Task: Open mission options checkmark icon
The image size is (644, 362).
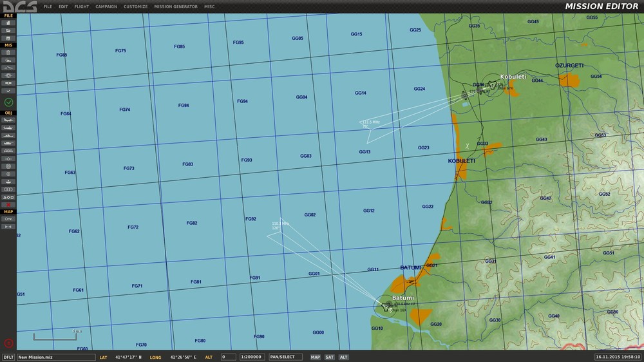Action: [8, 91]
